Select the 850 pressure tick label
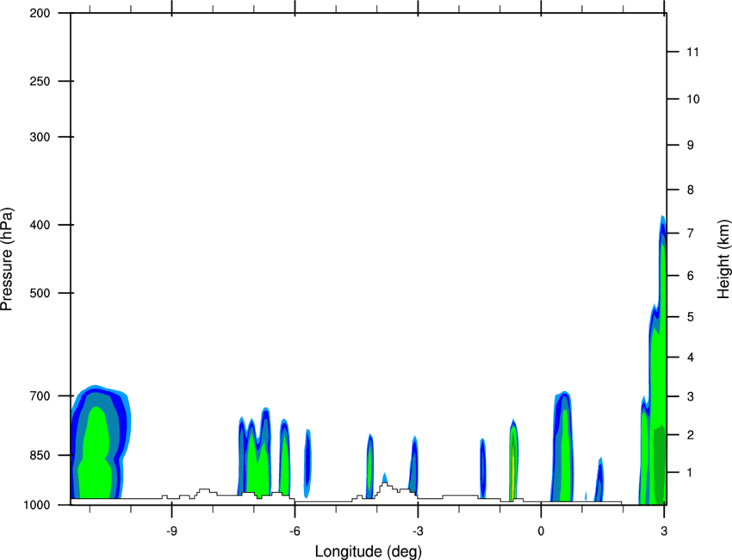732x560 pixels. coord(40,456)
